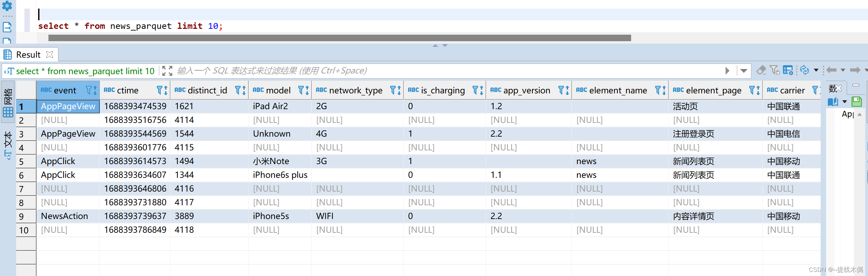868x276 pixels.
Task: Click sort arrows in ctime column header
Action: (166, 90)
